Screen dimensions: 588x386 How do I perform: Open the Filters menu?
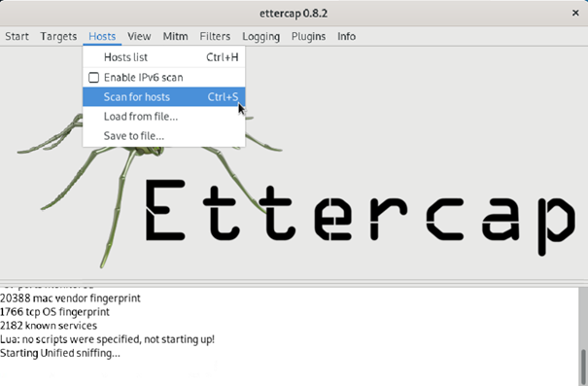pyautogui.click(x=215, y=36)
